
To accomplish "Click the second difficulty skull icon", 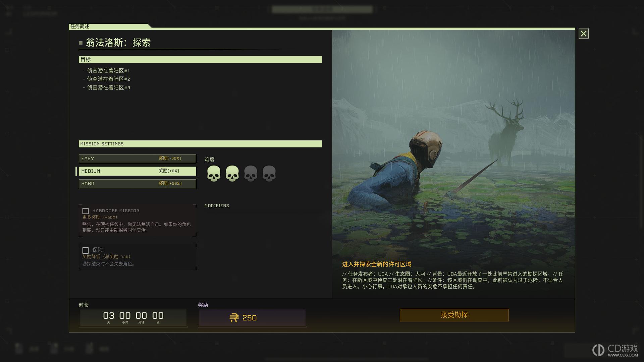I will pyautogui.click(x=232, y=173).
